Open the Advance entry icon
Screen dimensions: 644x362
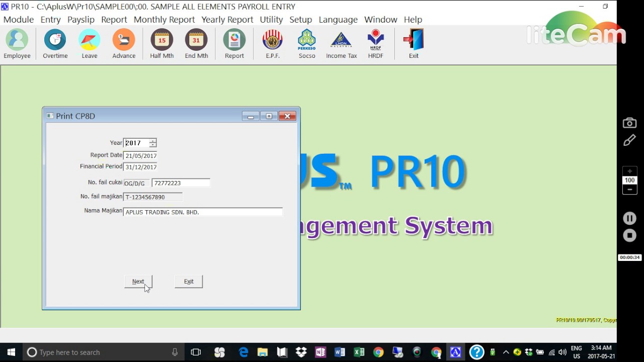pos(124,44)
